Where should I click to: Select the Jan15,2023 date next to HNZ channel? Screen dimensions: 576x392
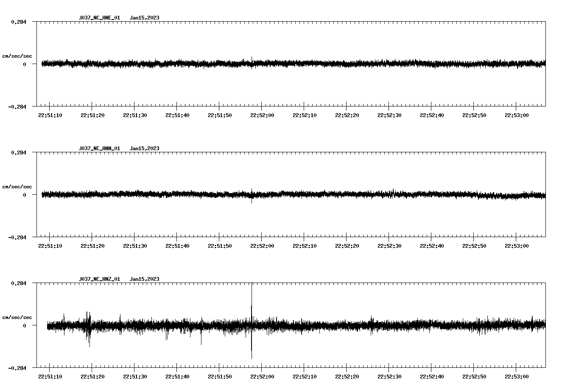(145, 279)
